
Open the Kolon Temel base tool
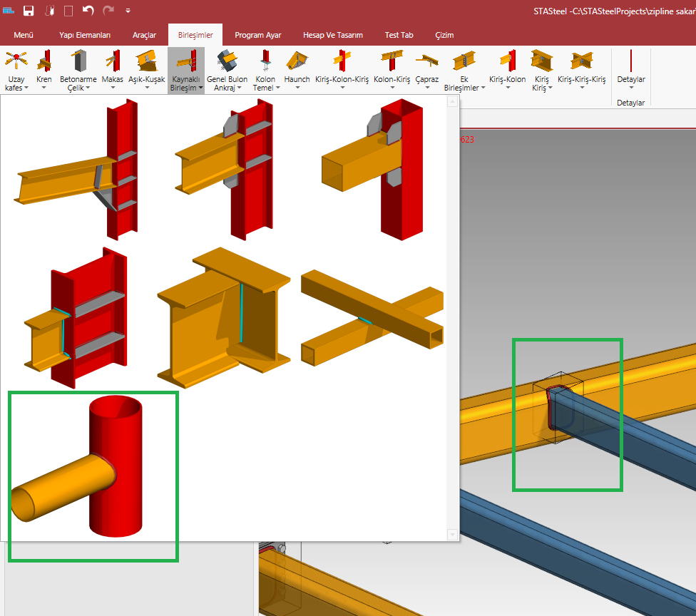click(x=265, y=70)
